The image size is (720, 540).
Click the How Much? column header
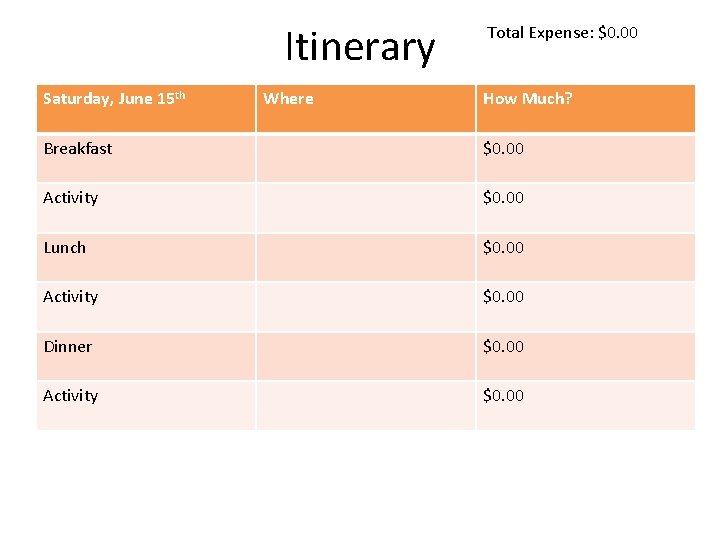coord(528,99)
